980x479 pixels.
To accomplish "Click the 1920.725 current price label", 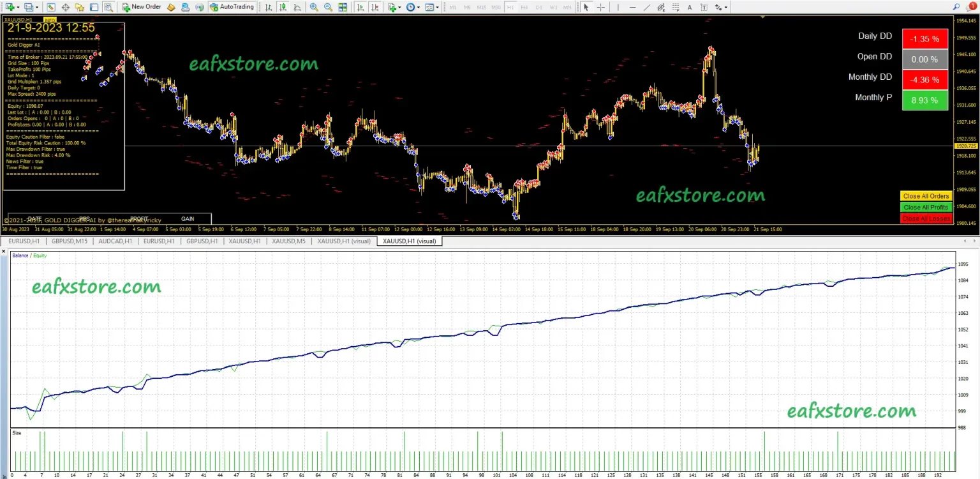I will [x=965, y=146].
